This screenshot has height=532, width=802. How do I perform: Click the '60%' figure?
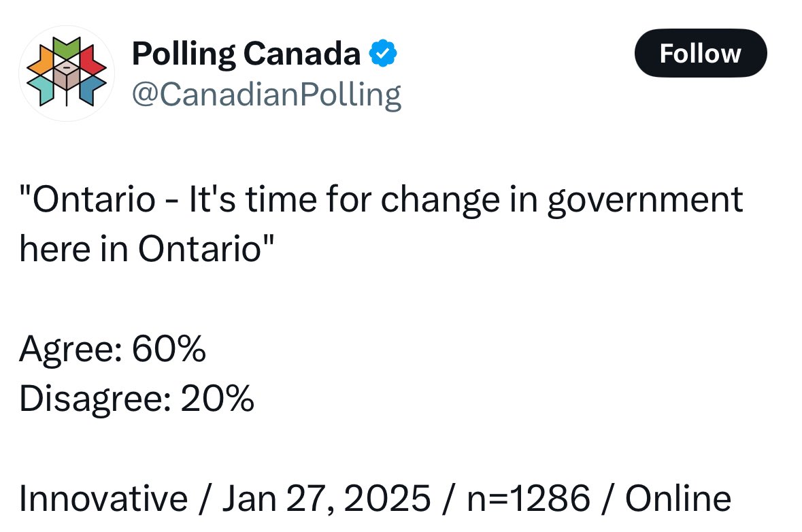coord(169,350)
